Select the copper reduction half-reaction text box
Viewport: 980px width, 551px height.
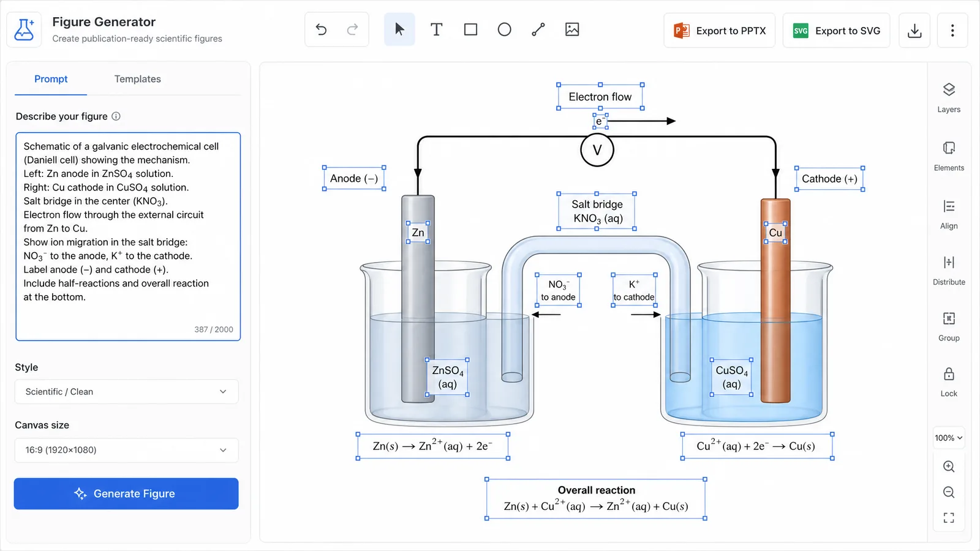[x=757, y=446]
